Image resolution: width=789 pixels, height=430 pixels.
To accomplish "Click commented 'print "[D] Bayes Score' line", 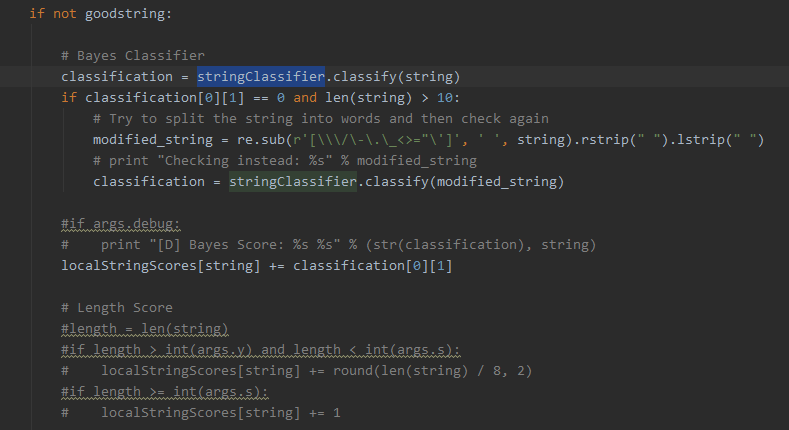I will (329, 245).
